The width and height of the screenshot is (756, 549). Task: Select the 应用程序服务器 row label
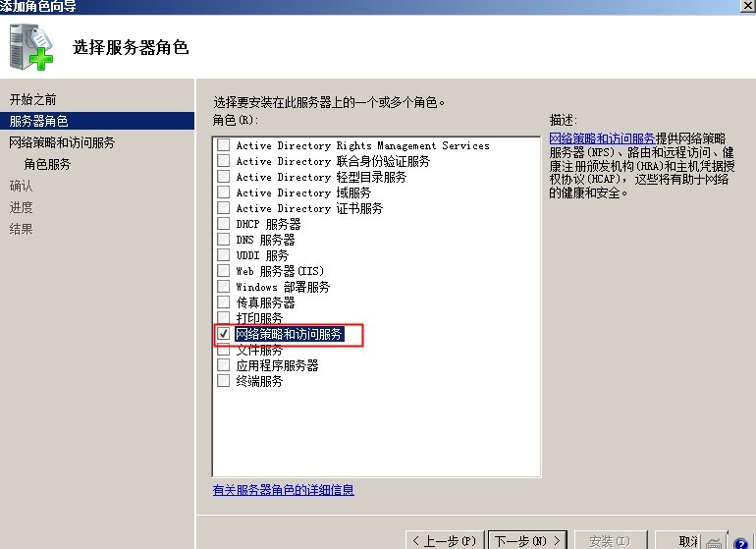click(x=277, y=365)
